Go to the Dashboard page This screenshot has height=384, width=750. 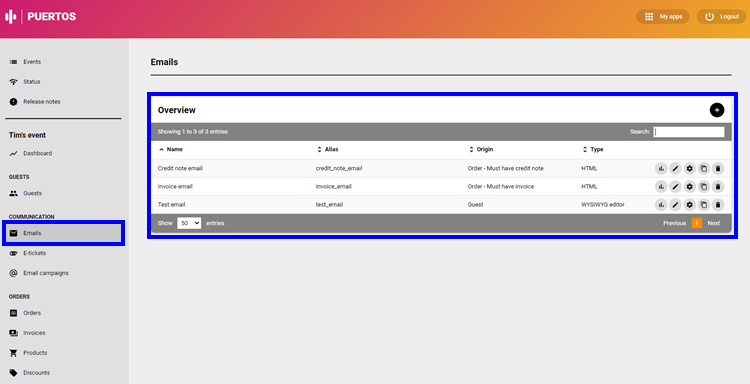[37, 154]
